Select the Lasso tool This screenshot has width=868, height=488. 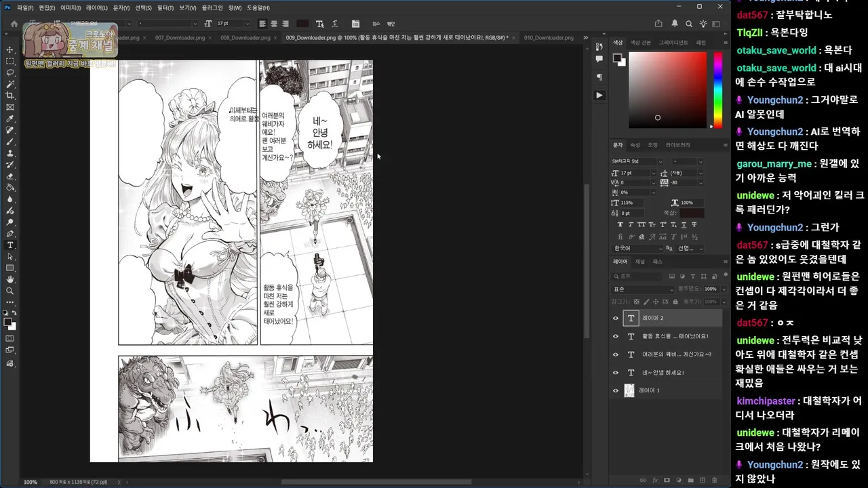coord(10,73)
